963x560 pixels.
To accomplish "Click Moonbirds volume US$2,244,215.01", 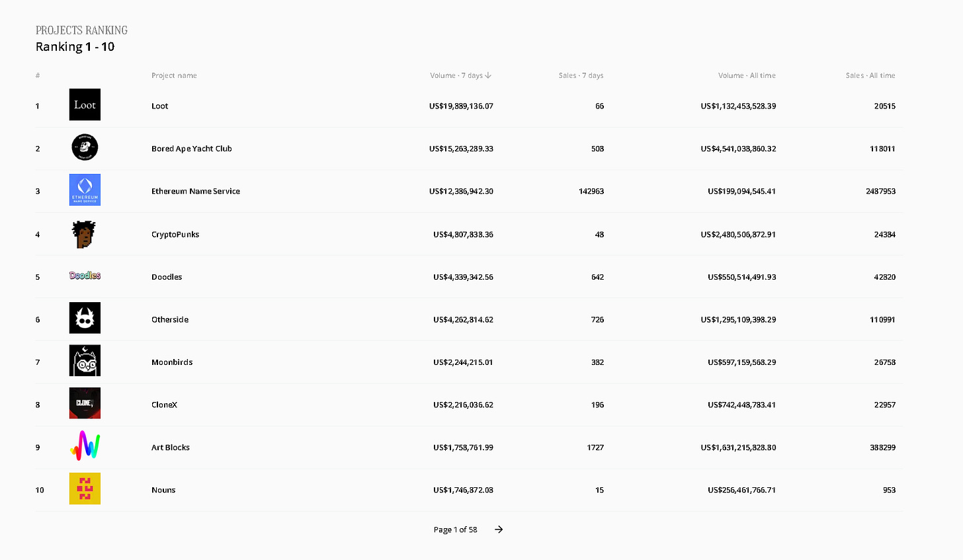I will pyautogui.click(x=463, y=362).
